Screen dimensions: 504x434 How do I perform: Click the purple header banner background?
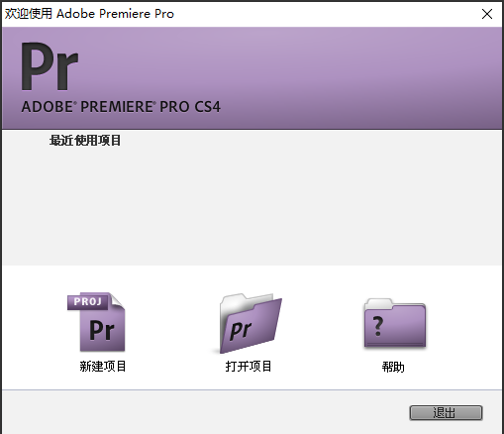(x=330, y=76)
